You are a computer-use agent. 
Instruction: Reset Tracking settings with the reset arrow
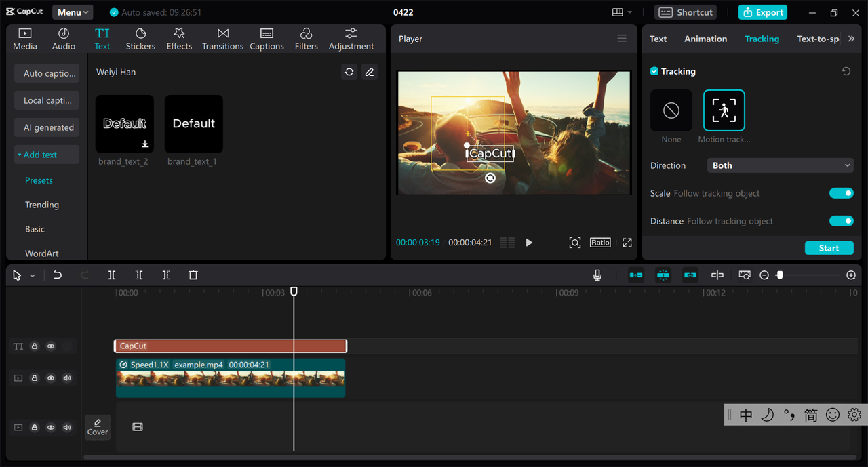846,71
